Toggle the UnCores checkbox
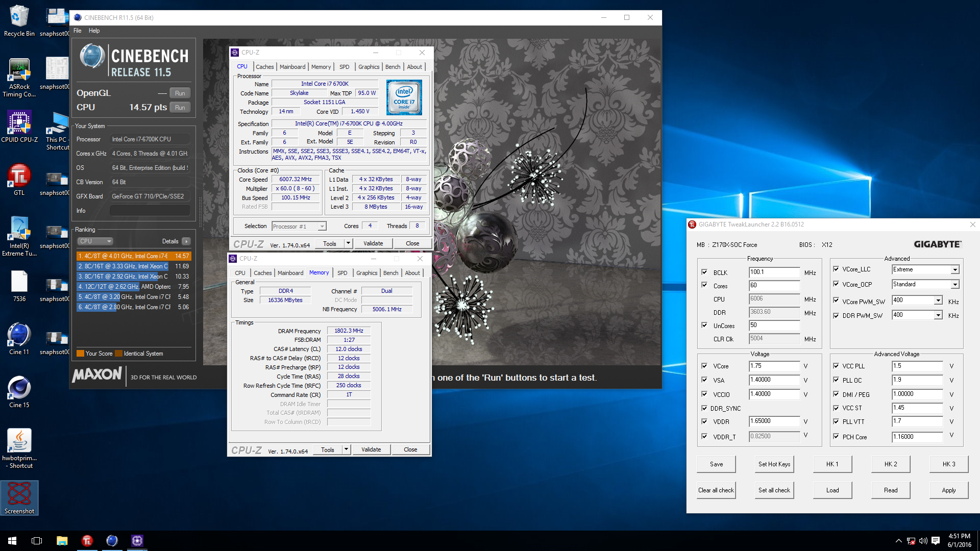Viewport: 980px width, 551px height. pyautogui.click(x=704, y=325)
